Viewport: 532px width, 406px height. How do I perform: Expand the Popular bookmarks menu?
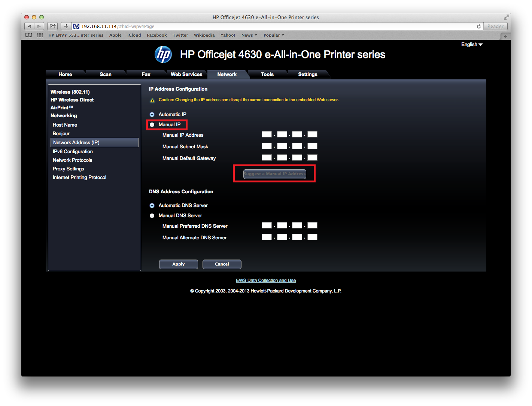click(x=274, y=35)
